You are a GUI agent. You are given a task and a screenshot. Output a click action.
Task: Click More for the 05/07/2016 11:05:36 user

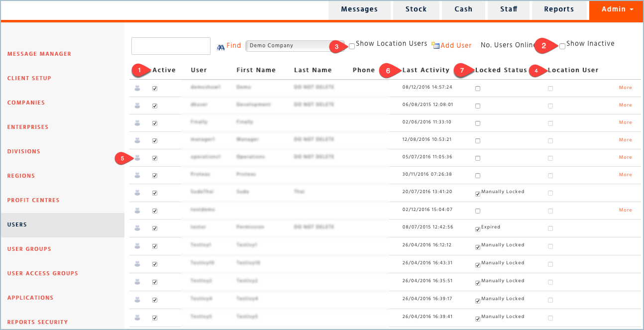626,157
